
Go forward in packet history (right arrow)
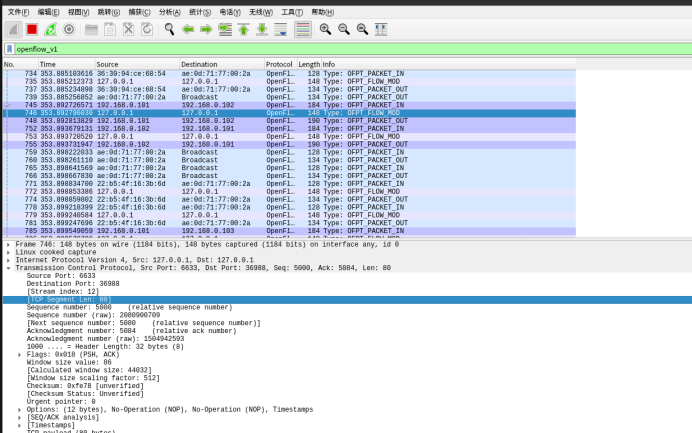click(x=206, y=30)
